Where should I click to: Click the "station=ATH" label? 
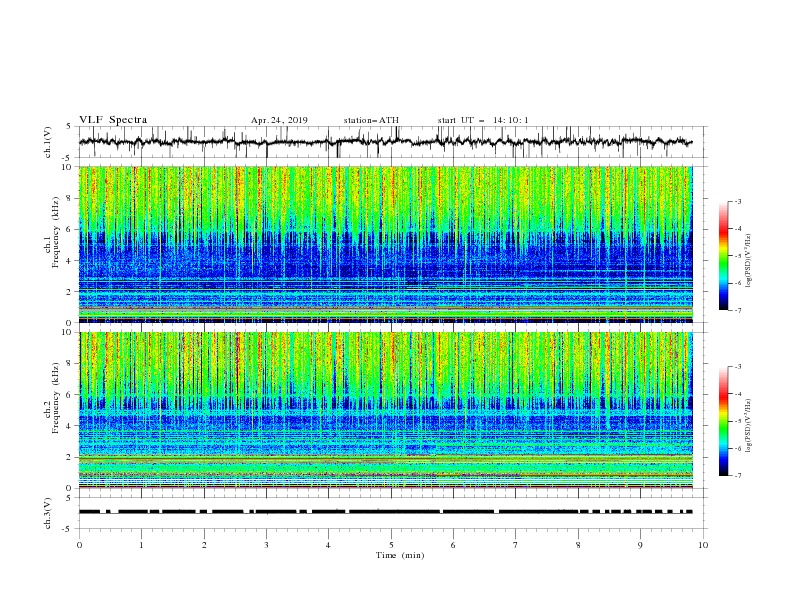tap(371, 121)
